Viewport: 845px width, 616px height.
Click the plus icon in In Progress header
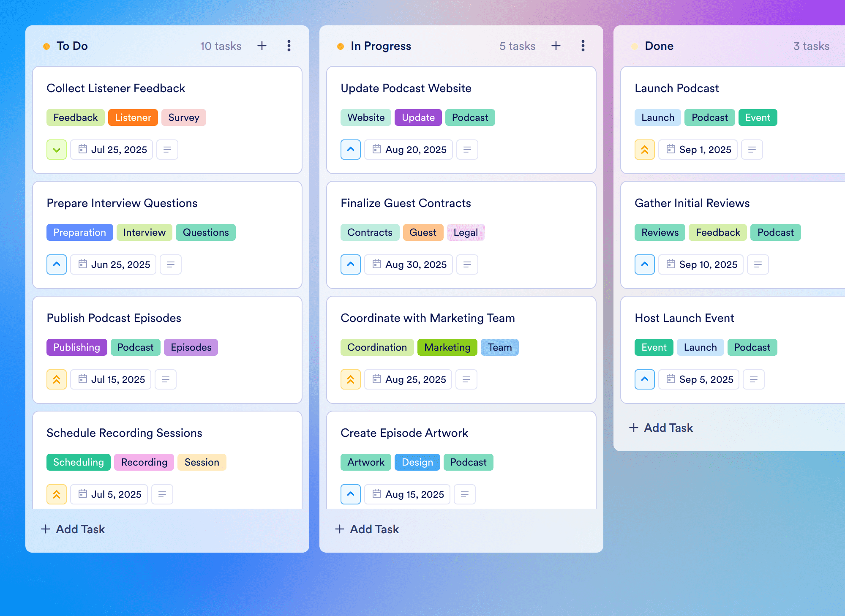click(x=556, y=46)
